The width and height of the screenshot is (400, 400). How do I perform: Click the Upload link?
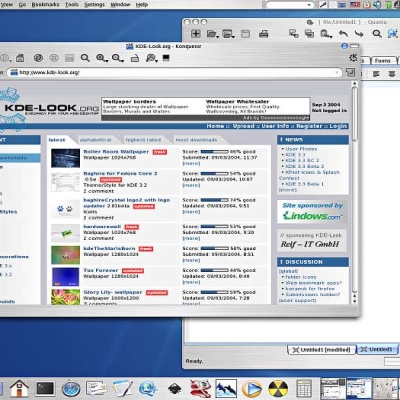point(243,126)
